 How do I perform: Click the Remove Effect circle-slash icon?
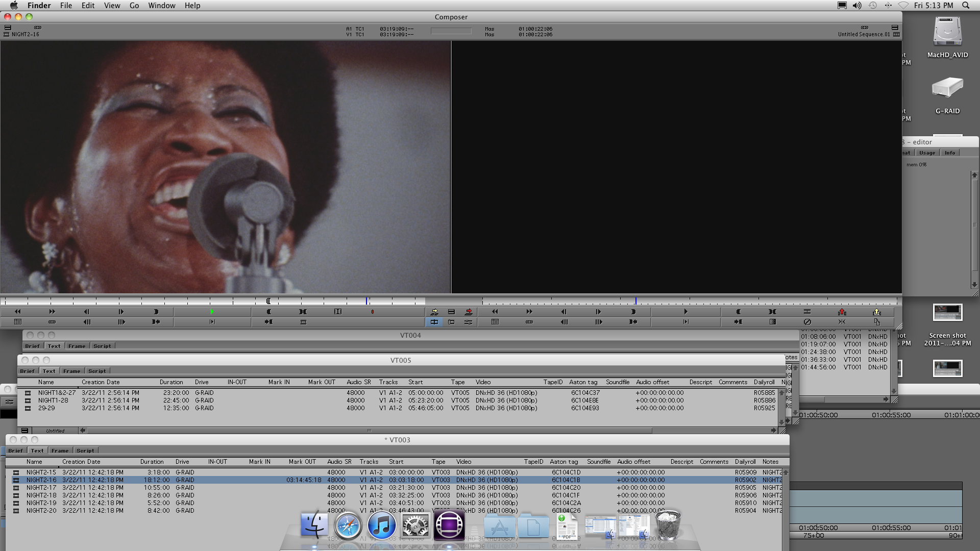(807, 322)
